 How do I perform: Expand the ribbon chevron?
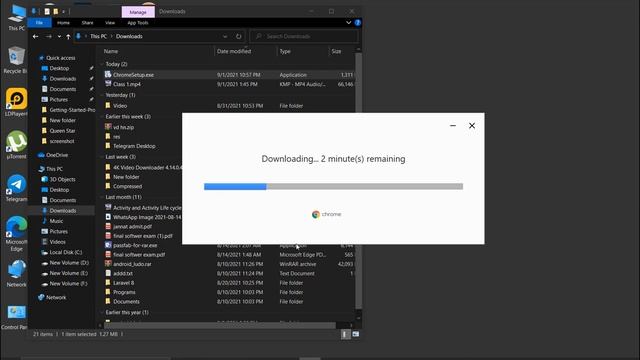[348, 23]
